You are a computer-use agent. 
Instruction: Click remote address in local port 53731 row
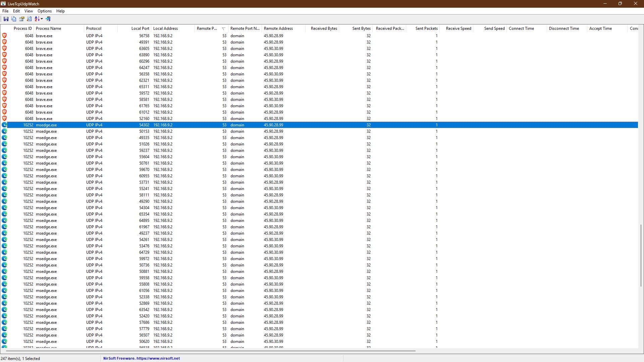pyautogui.click(x=273, y=182)
